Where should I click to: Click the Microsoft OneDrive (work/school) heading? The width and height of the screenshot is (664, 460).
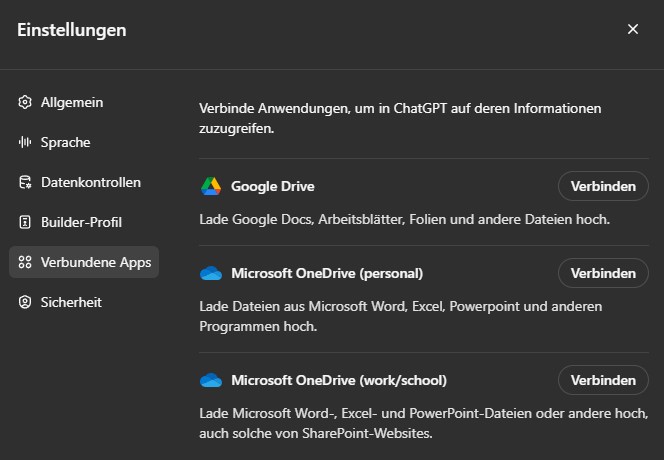click(x=339, y=380)
